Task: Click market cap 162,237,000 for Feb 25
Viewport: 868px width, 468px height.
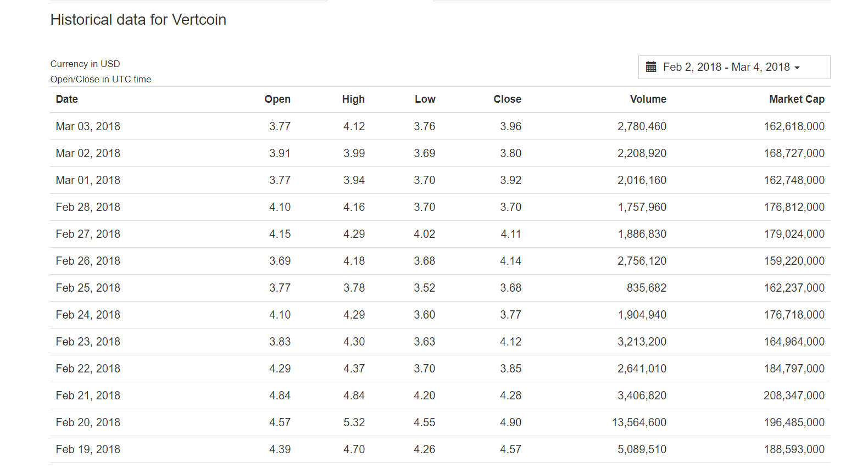Action: coord(794,288)
